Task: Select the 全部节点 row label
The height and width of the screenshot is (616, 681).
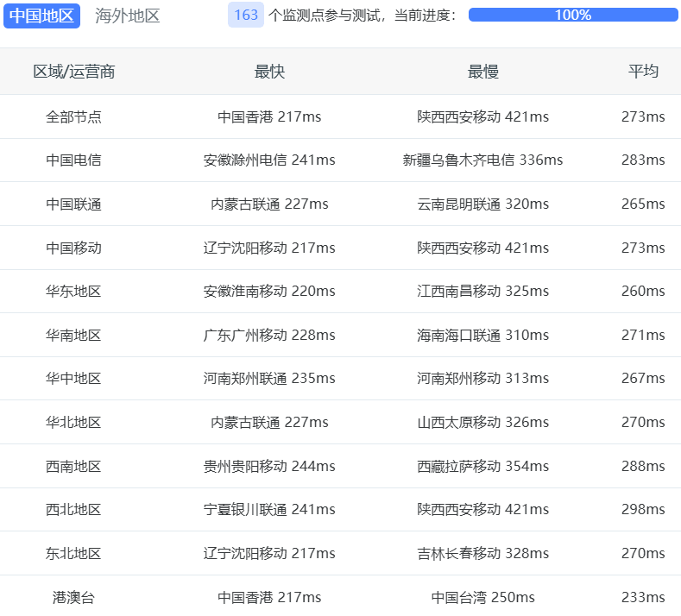Action: [x=74, y=116]
